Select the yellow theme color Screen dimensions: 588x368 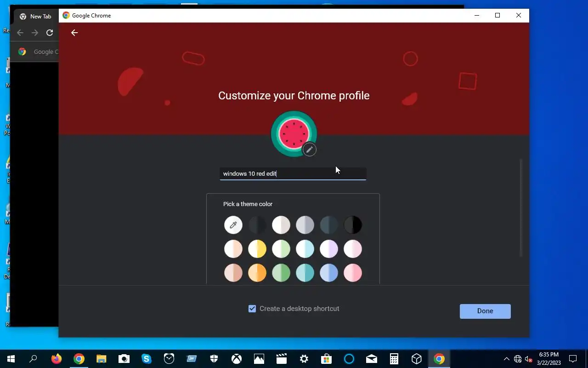tap(257, 249)
